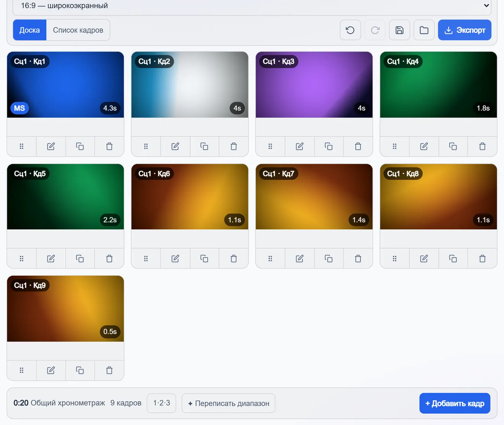The height and width of the screenshot is (425, 504).
Task: Click the 1.4s duration on Кд7
Action: click(x=359, y=220)
